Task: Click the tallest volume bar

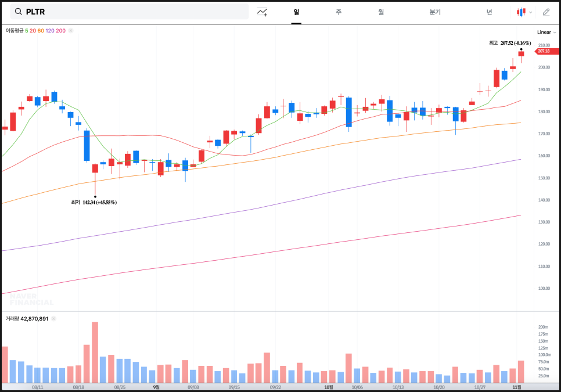Action: click(x=95, y=353)
